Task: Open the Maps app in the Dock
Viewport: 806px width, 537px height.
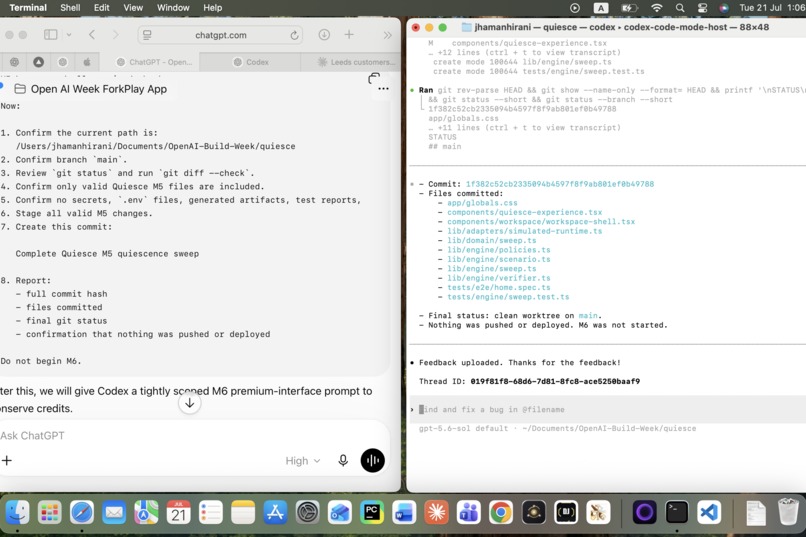Action: (x=146, y=512)
